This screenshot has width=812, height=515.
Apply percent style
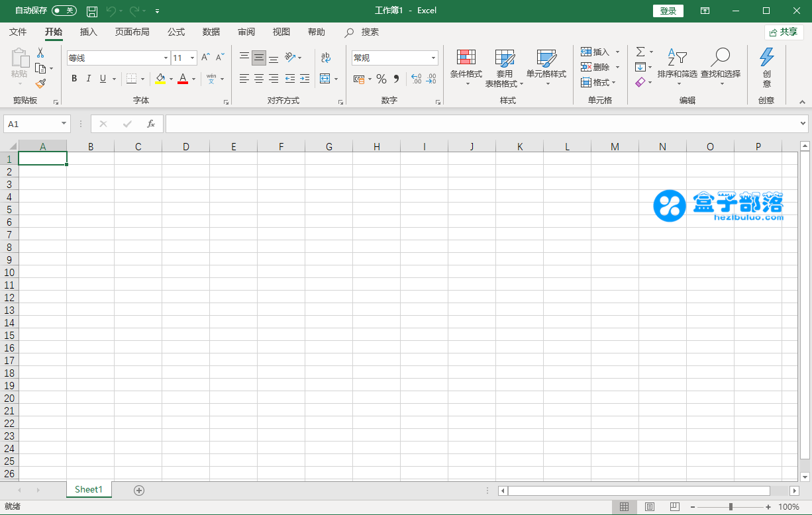pos(381,79)
